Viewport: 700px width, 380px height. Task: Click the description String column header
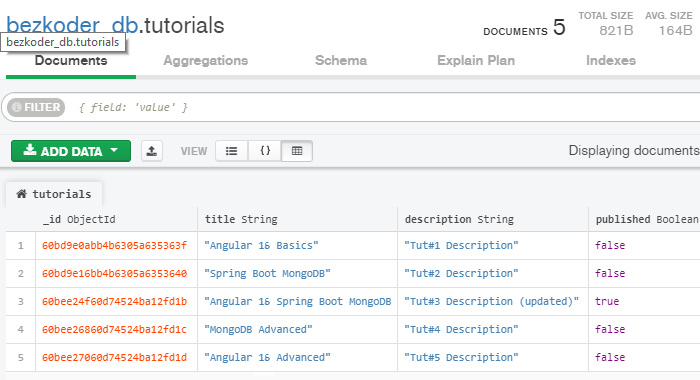click(459, 219)
